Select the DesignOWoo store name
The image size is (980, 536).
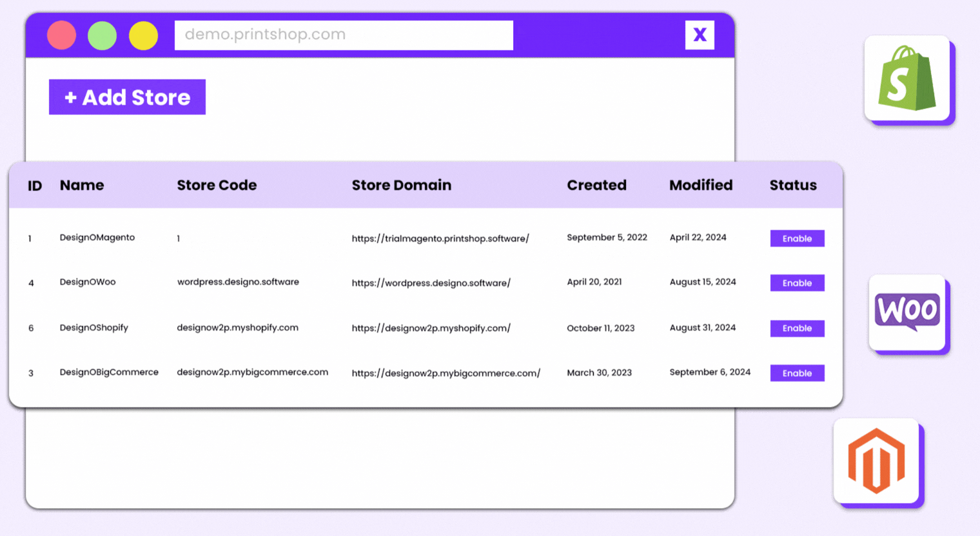[88, 282]
